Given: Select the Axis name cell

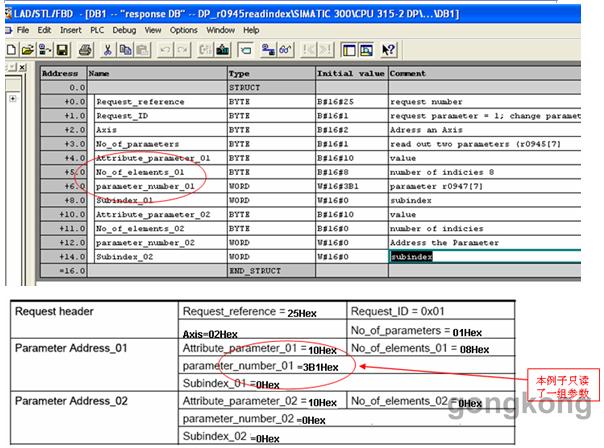Looking at the screenshot, I should 161,130.
